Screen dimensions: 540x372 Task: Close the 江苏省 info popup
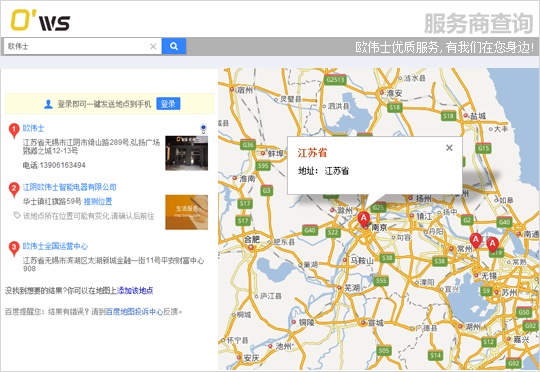tap(449, 148)
